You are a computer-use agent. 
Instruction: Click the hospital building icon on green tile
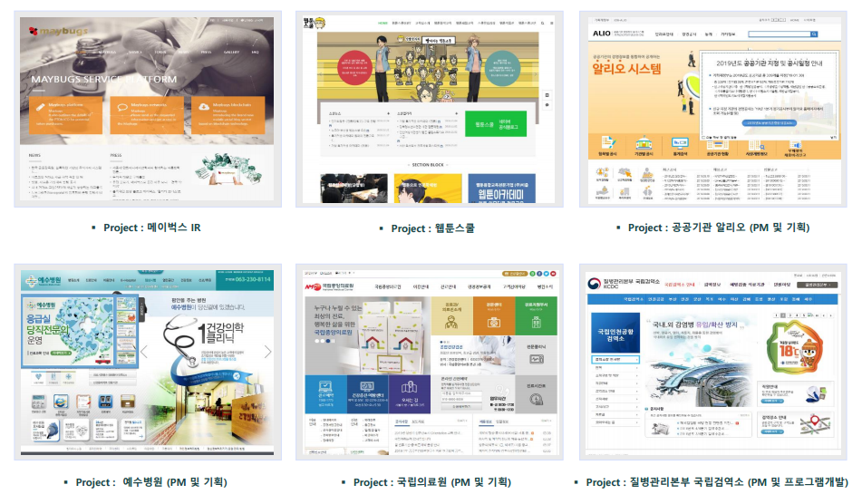pyautogui.click(x=536, y=323)
